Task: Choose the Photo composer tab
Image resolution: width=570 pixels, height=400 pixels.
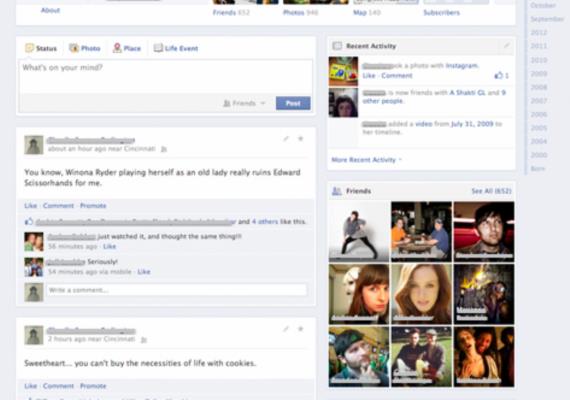Action: [x=85, y=48]
